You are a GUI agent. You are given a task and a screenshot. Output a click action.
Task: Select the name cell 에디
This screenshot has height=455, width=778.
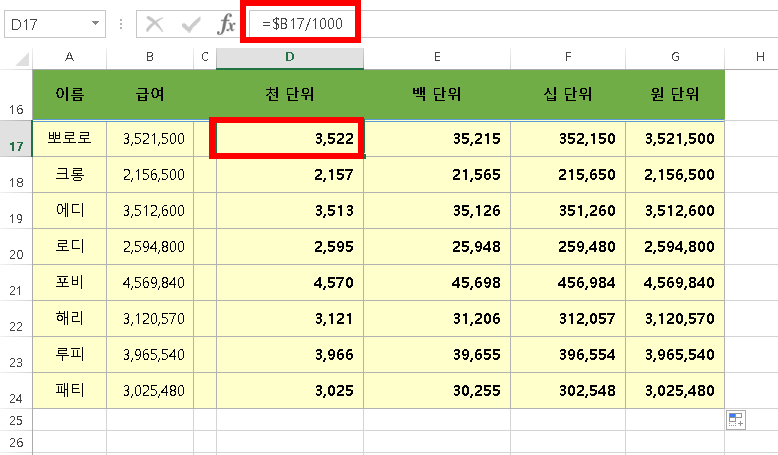click(69, 210)
